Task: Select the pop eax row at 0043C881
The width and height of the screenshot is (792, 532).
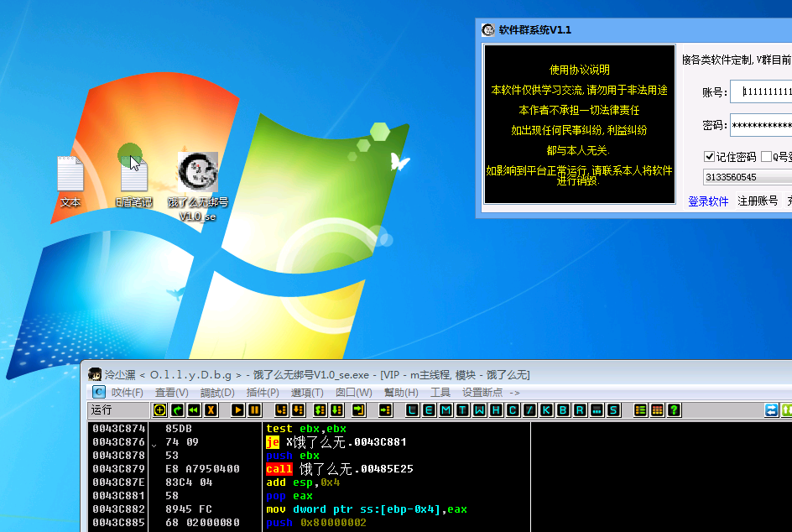Action: click(x=309, y=496)
